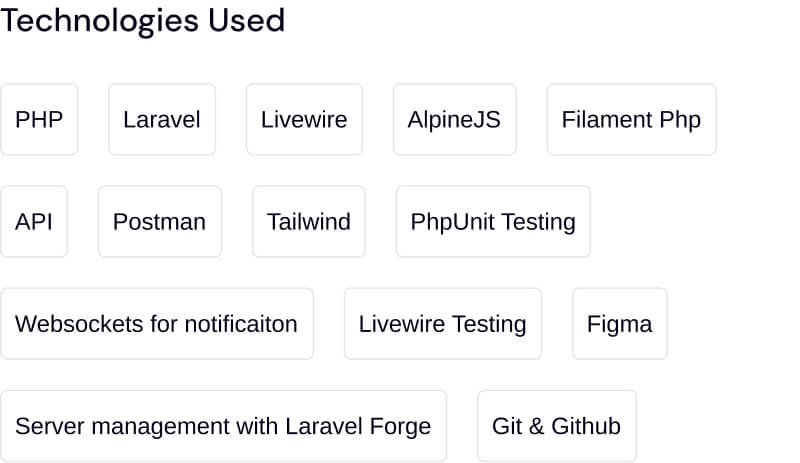
Task: Click the Livewire Testing badge
Action: (442, 324)
